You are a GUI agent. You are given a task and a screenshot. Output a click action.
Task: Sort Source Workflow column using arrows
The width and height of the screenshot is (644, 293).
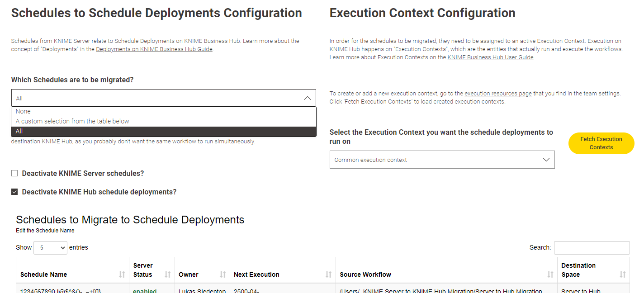click(x=550, y=274)
